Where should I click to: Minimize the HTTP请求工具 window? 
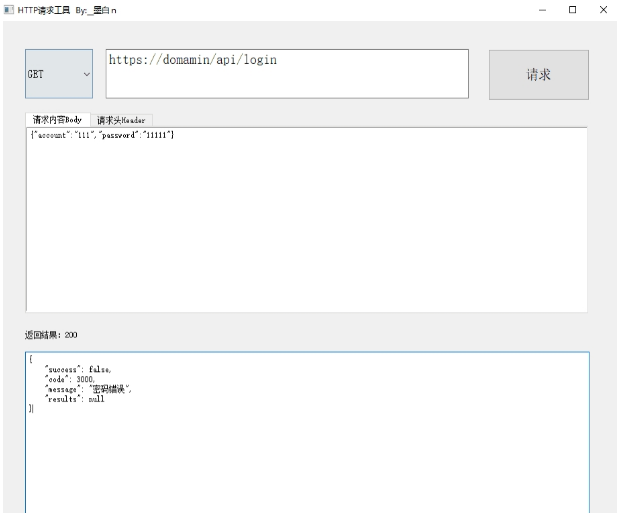[x=542, y=10]
